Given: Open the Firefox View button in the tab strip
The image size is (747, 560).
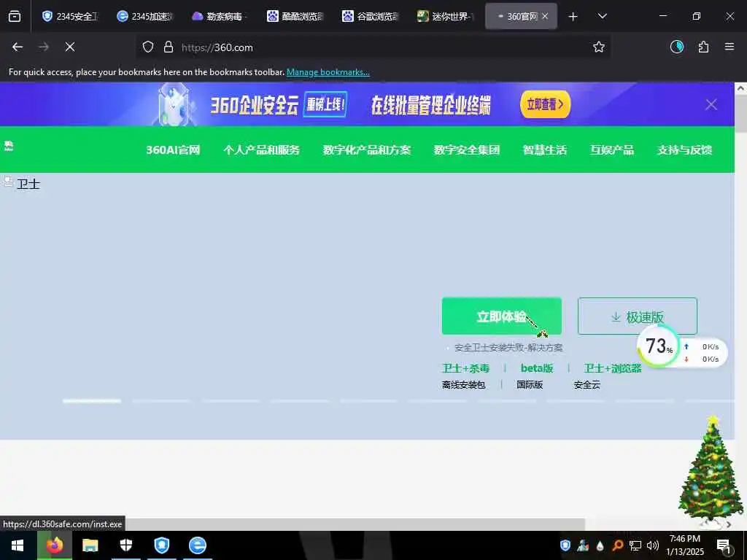Looking at the screenshot, I should [x=15, y=16].
